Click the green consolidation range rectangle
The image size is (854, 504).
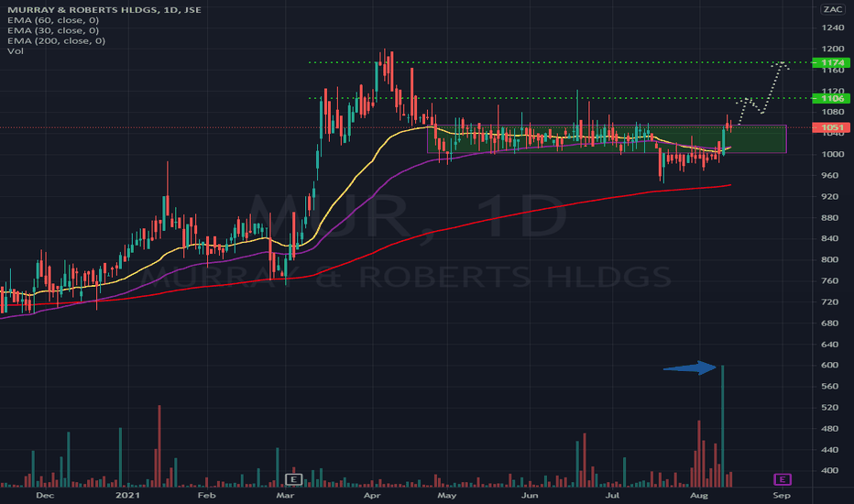(x=607, y=139)
